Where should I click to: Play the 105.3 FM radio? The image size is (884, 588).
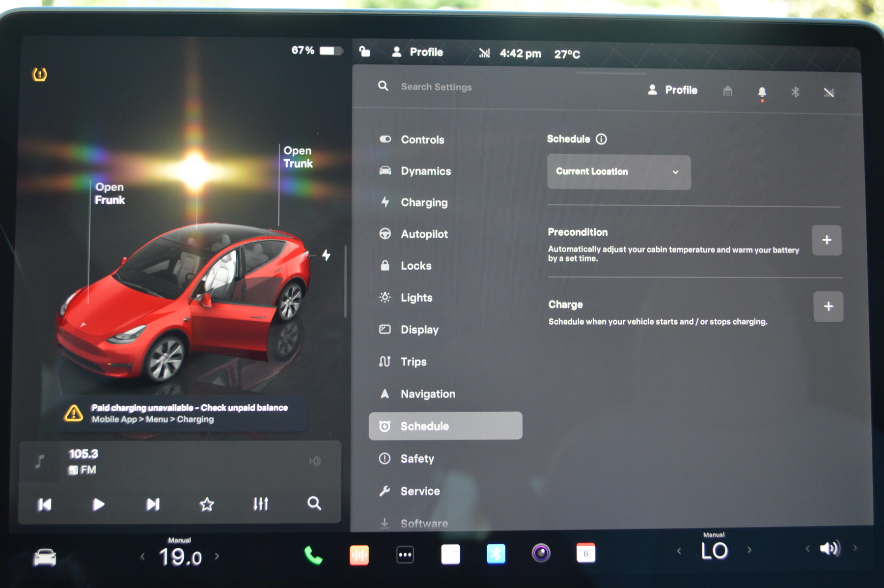pyautogui.click(x=98, y=504)
